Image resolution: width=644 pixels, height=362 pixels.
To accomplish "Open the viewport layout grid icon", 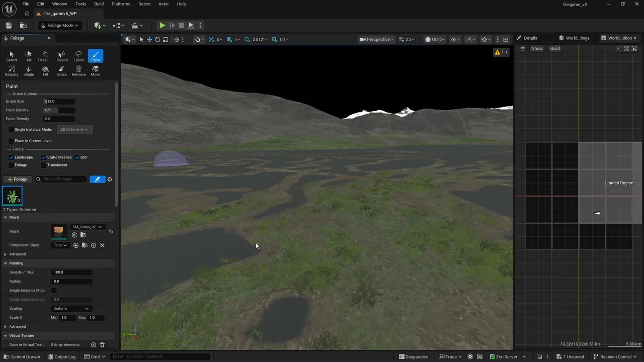I will pos(506,39).
